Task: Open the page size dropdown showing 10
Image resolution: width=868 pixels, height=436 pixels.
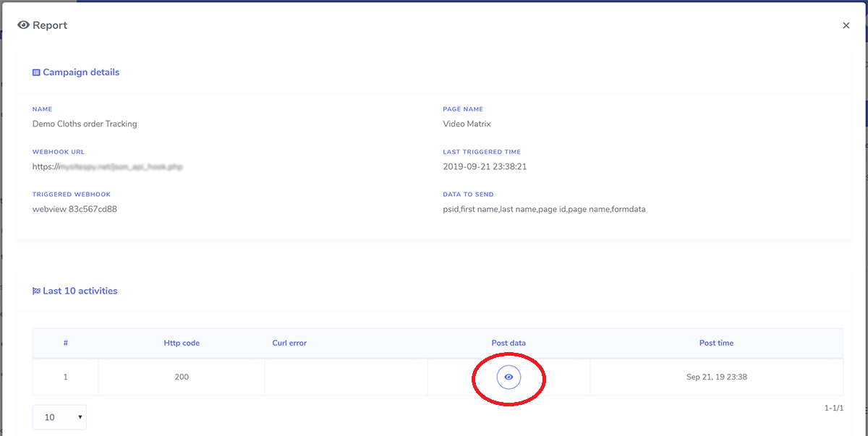Action: click(x=59, y=416)
